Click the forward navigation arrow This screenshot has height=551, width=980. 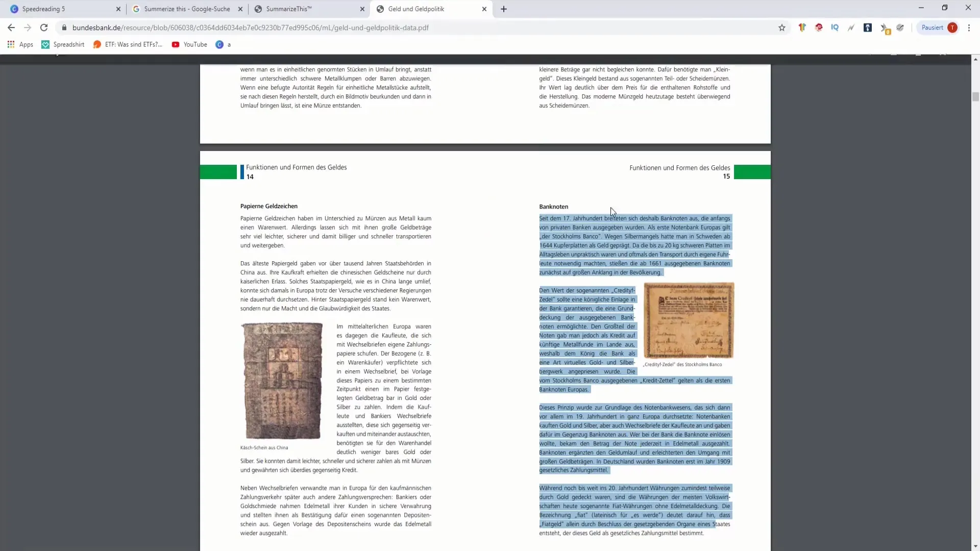(27, 28)
